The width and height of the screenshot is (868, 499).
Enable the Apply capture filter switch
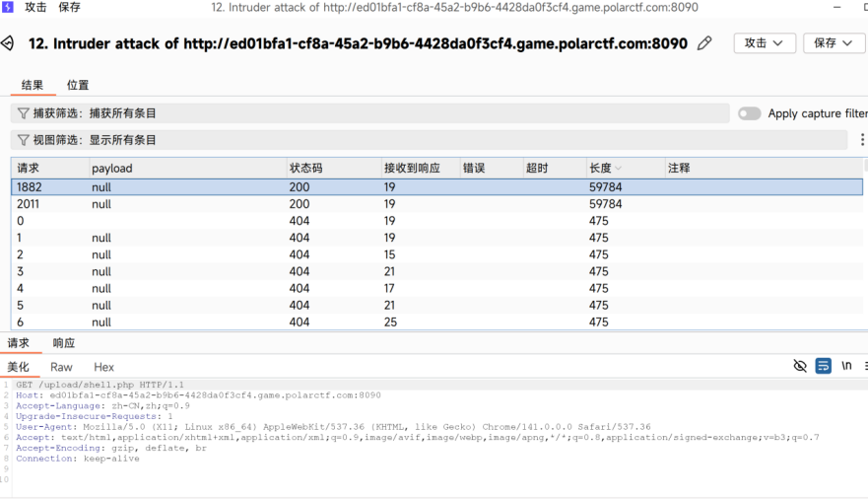750,113
